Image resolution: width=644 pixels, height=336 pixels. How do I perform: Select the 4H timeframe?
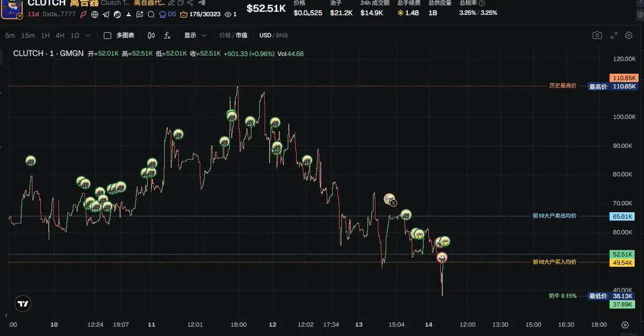pos(60,35)
